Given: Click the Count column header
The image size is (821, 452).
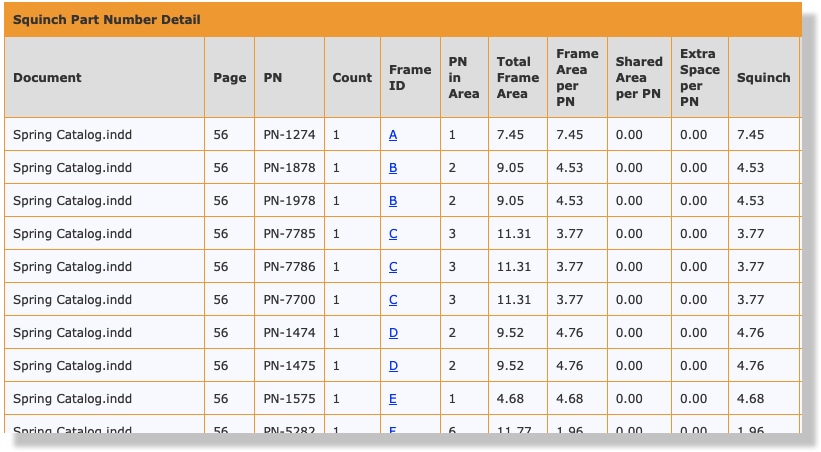Looking at the screenshot, I should coord(352,78).
